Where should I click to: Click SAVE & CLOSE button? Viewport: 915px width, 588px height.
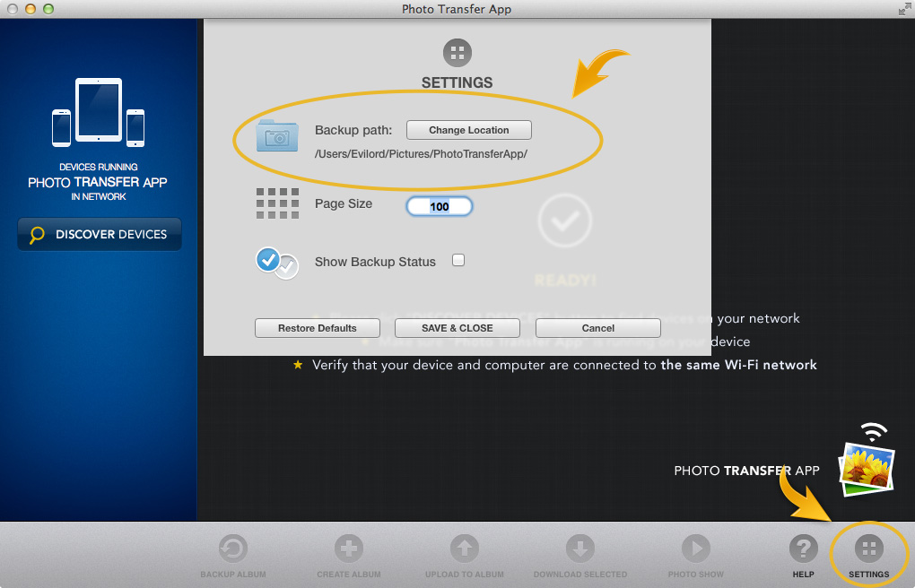coord(457,328)
